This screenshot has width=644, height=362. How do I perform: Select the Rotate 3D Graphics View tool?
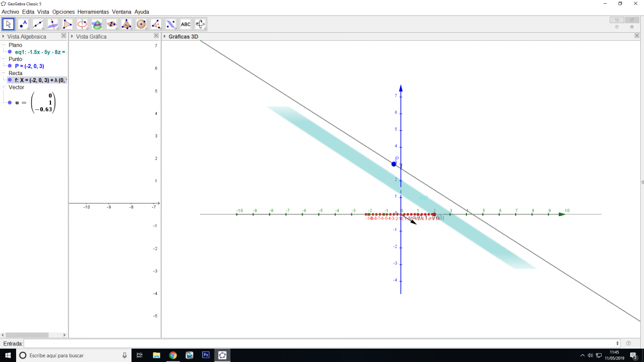coord(200,24)
